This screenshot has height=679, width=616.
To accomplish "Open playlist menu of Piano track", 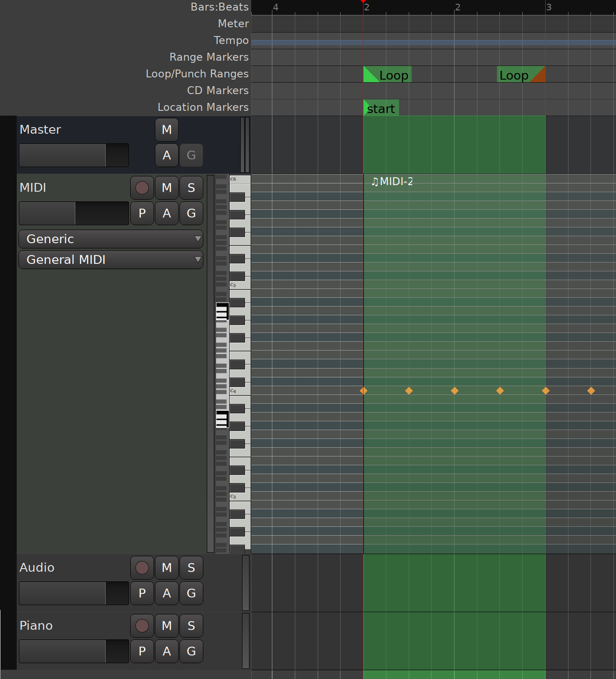I will (x=142, y=651).
